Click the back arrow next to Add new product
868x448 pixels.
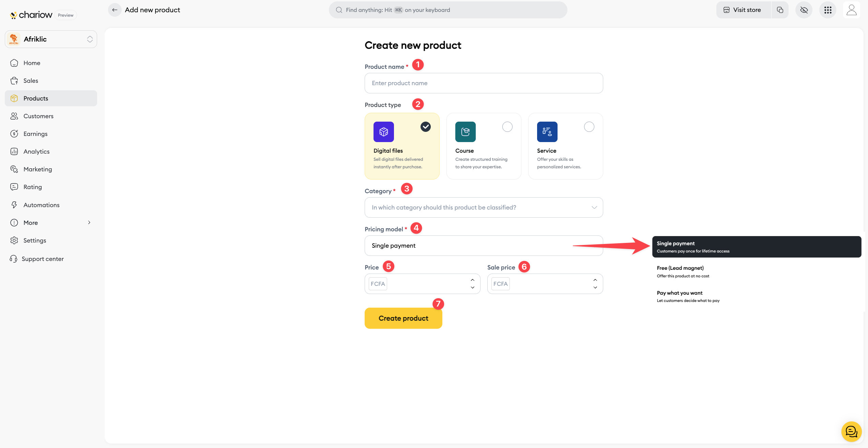tap(115, 10)
